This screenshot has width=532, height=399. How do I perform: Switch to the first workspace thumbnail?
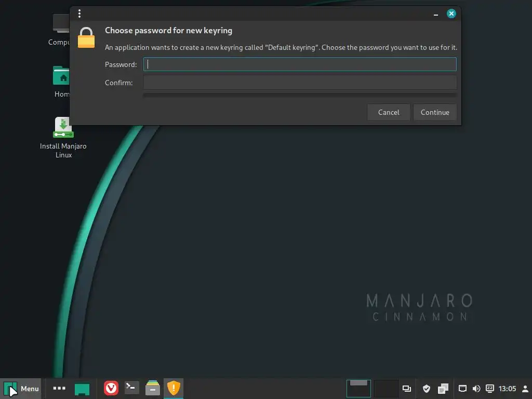[x=358, y=389]
